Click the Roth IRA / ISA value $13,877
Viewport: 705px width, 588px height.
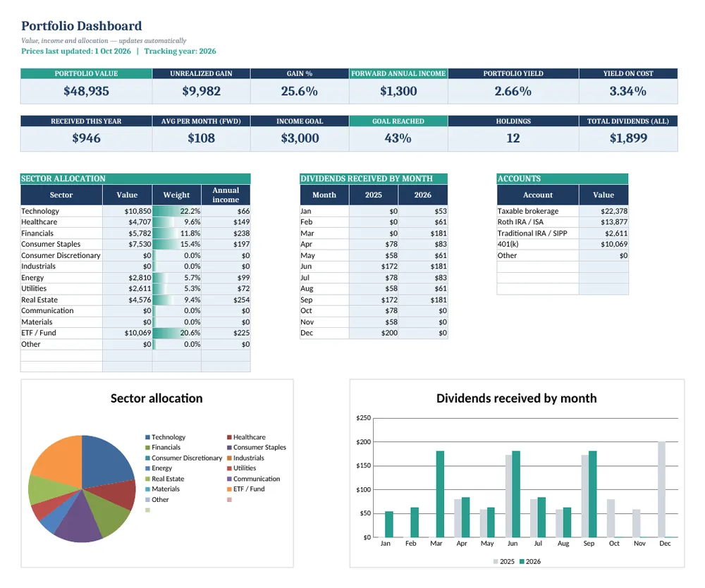pyautogui.click(x=604, y=222)
